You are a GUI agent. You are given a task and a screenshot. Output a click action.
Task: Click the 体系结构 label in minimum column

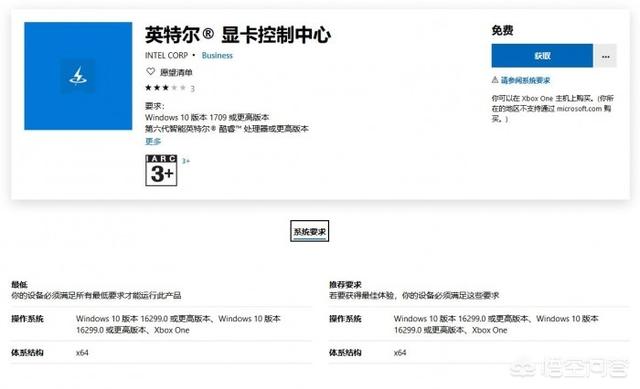coord(27,353)
